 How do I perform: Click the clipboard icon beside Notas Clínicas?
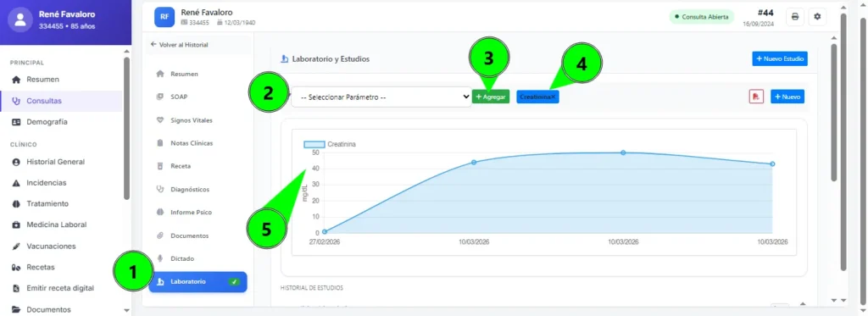[160, 143]
